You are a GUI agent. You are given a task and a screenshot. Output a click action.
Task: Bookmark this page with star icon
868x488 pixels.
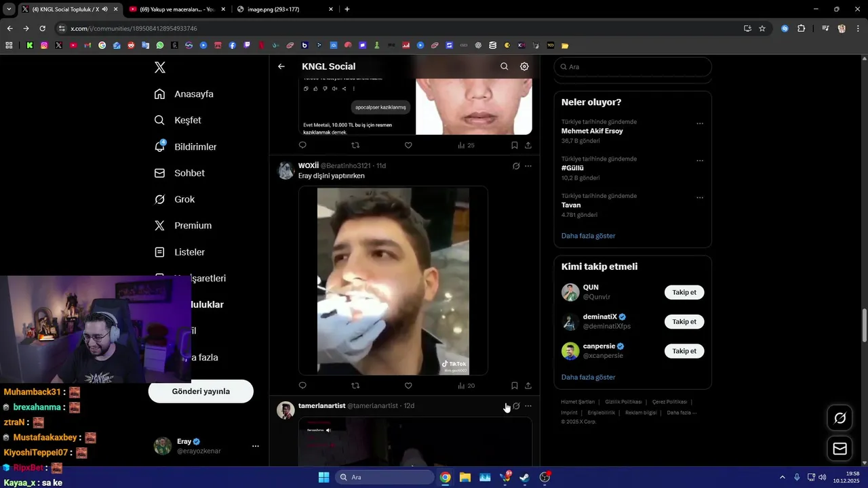tap(762, 28)
